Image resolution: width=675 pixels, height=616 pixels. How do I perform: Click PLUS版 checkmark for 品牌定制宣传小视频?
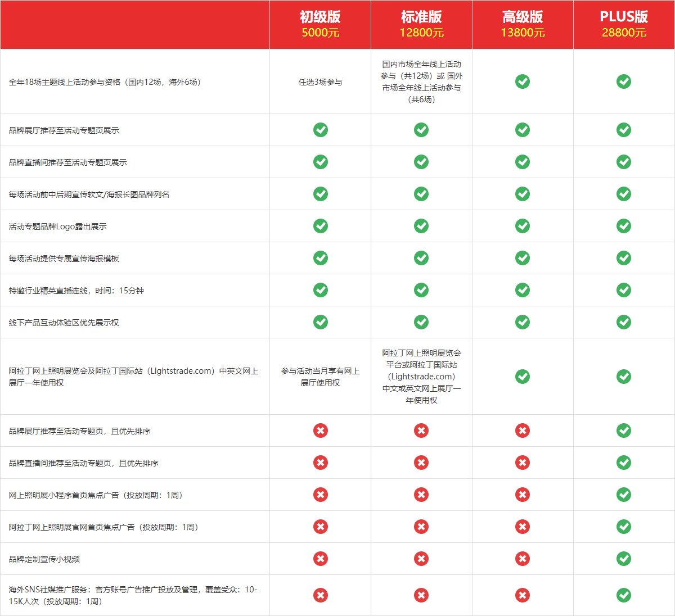(x=624, y=559)
